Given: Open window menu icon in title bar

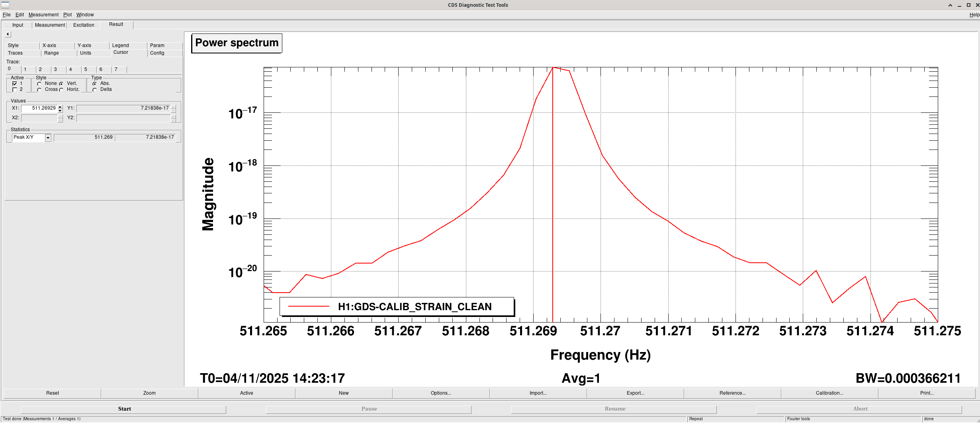Looking at the screenshot, I should (5, 5).
